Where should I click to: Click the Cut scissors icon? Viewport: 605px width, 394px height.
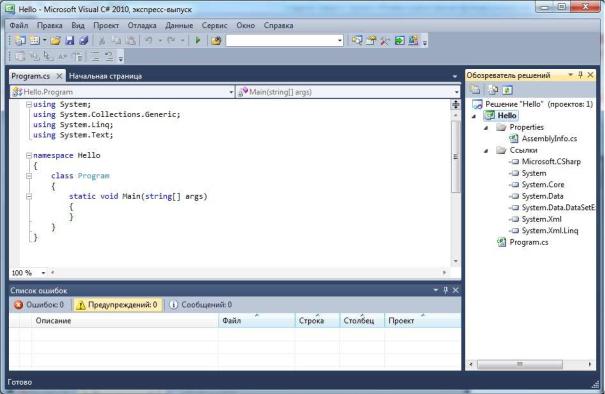pos(102,40)
